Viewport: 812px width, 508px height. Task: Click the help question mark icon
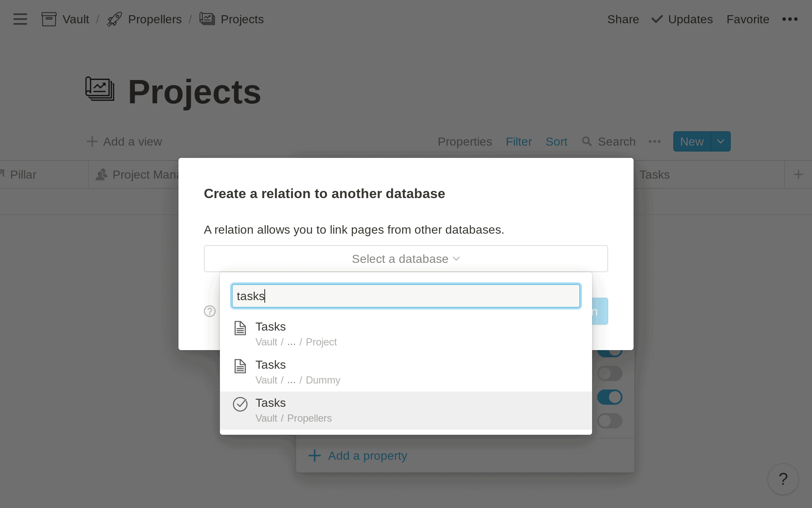point(784,479)
